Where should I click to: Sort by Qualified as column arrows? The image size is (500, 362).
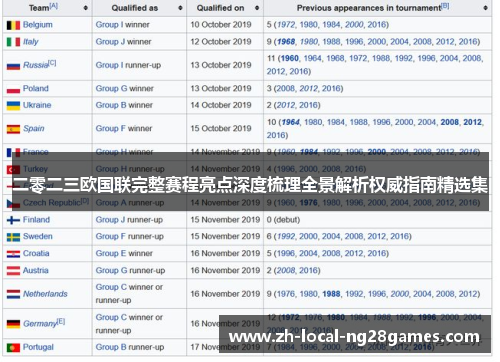point(180,8)
